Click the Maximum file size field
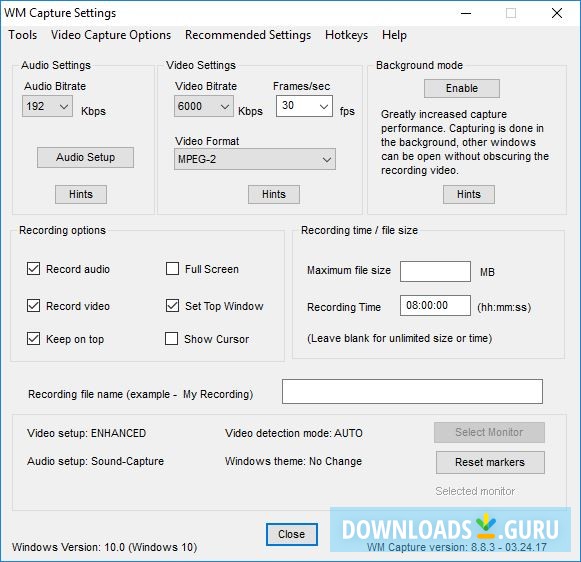Image resolution: width=581 pixels, height=562 pixels. 435,272
